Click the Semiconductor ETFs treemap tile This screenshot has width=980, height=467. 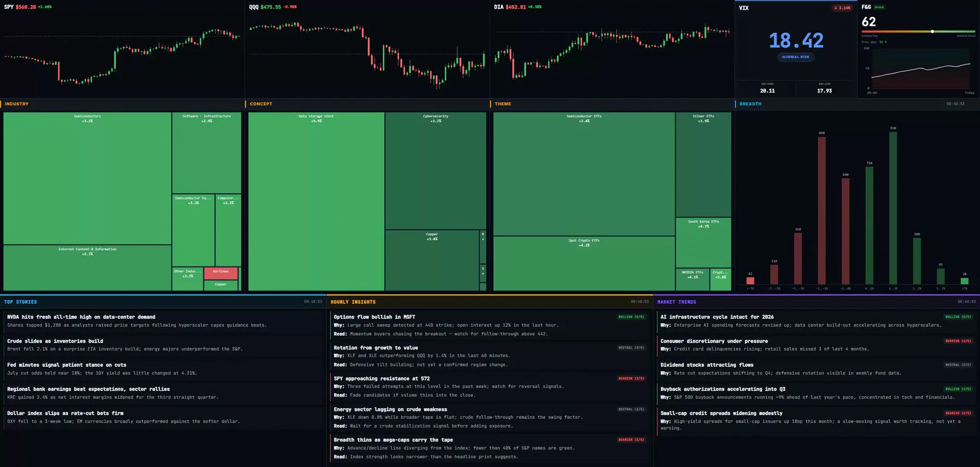[x=584, y=174]
